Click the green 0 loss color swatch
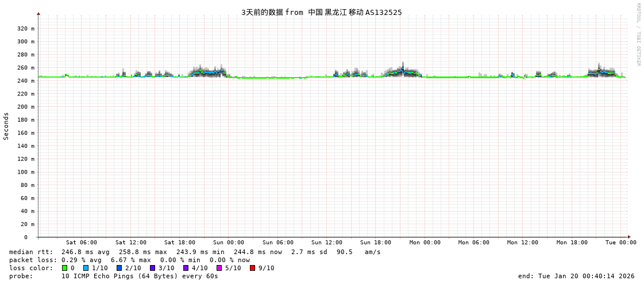Image resolution: width=644 pixels, height=284 pixels. pyautogui.click(x=65, y=268)
